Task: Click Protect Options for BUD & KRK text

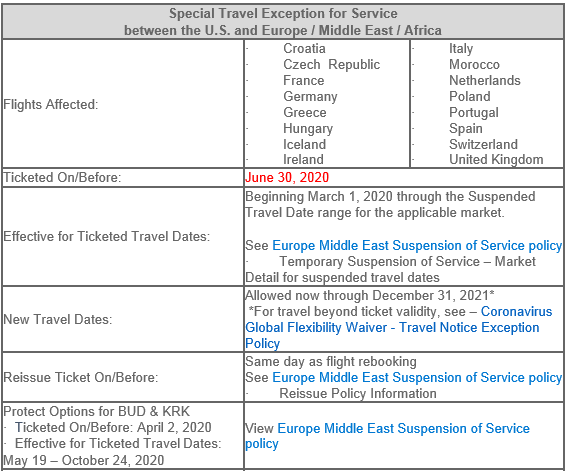Action: point(96,411)
